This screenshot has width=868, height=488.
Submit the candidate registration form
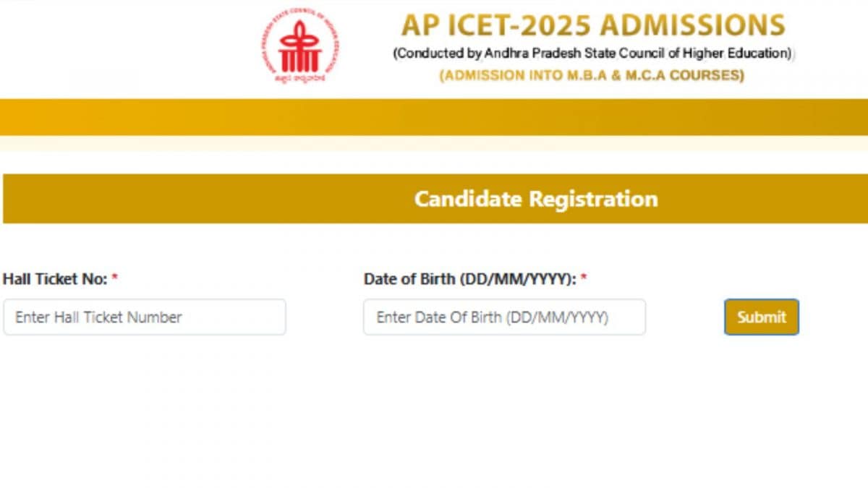point(762,317)
